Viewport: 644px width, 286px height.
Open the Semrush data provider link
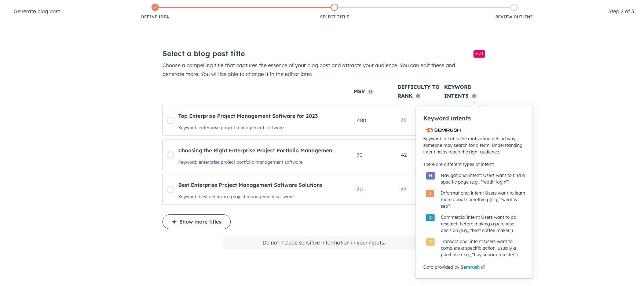pos(470,267)
